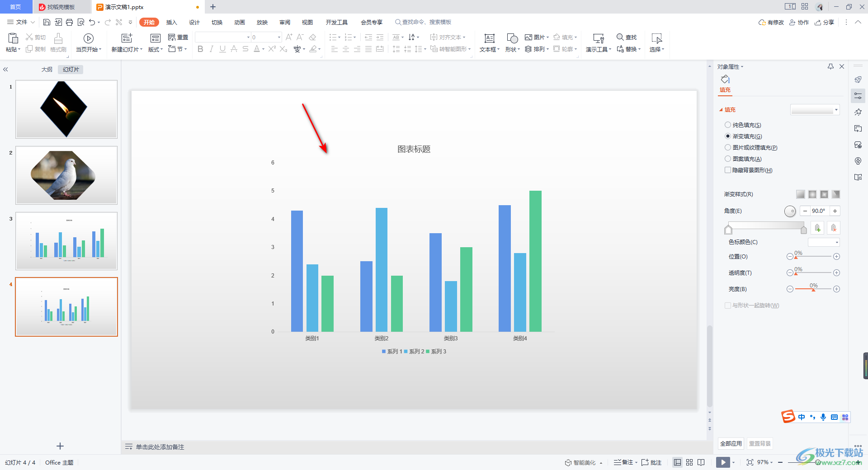Click the Select cursor tool icon
868x470 pixels.
(x=656, y=38)
